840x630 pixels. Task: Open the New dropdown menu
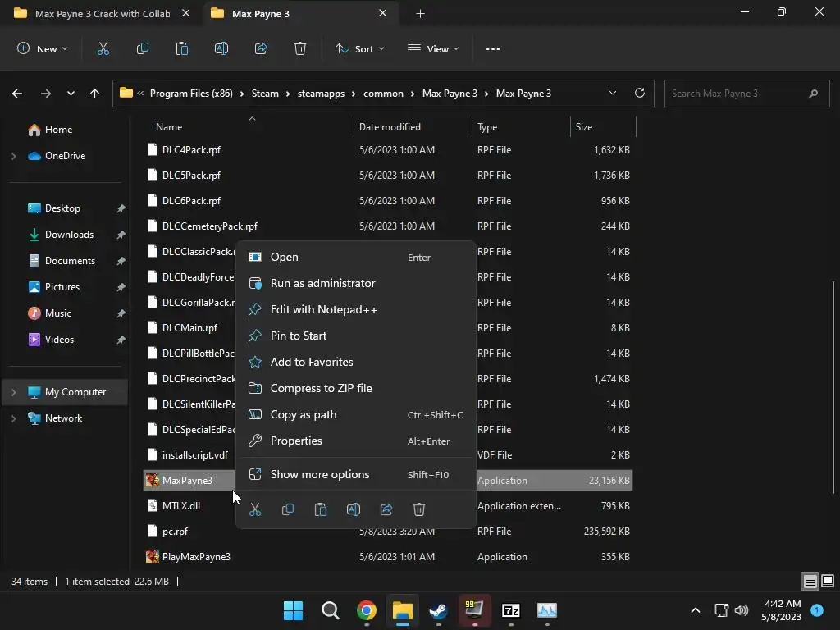pos(43,48)
